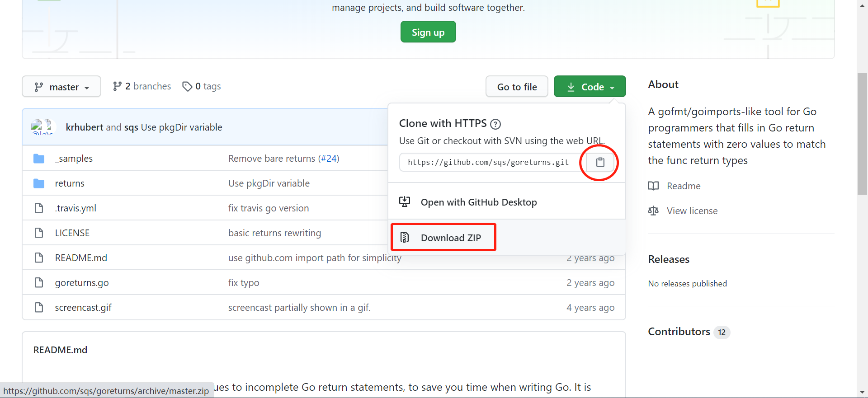
Task: Copy the clone URL with clipboard icon
Action: click(600, 162)
